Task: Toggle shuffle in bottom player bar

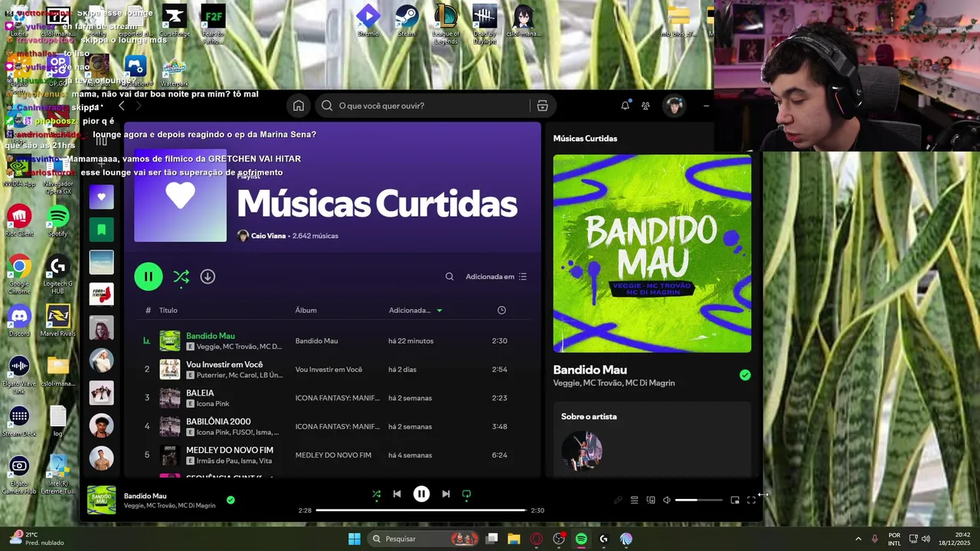Action: pyautogui.click(x=376, y=494)
